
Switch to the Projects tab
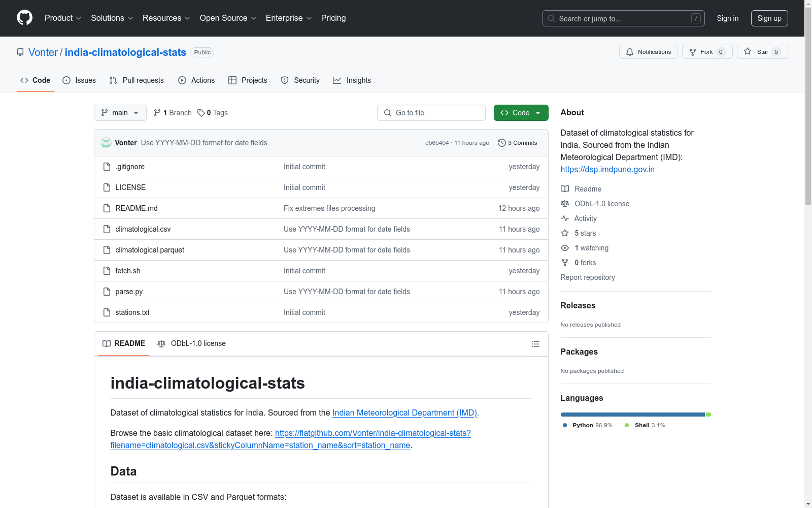coord(248,80)
